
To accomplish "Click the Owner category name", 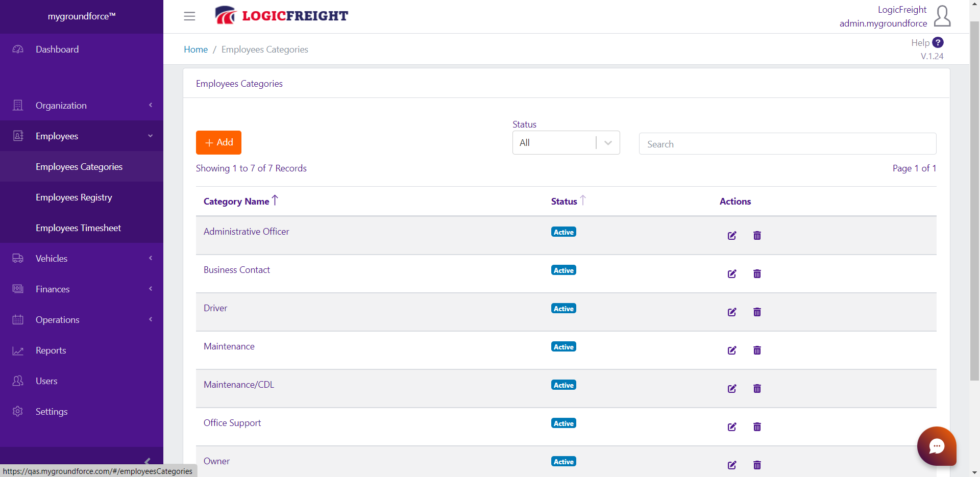I will point(216,461).
